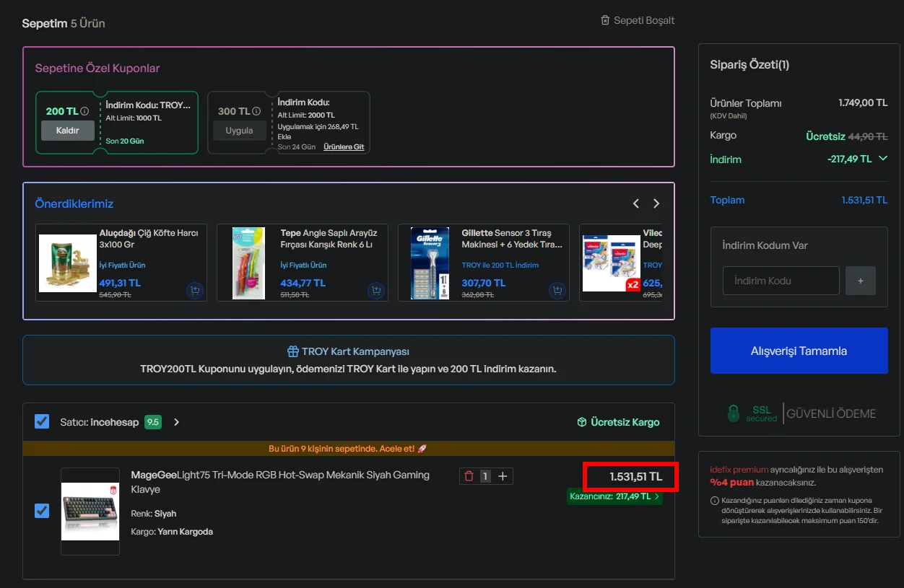Viewport: 904px width, 588px height.
Task: Show next recommended products with right arrow
Action: (x=656, y=203)
